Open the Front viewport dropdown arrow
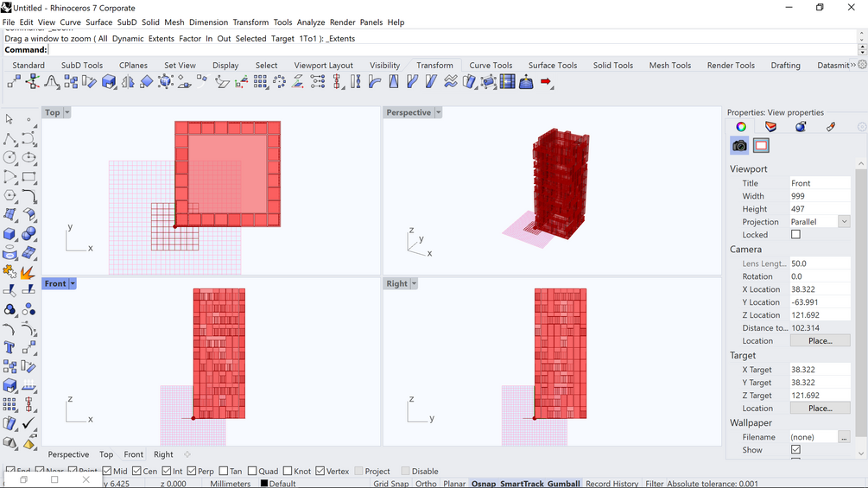The height and width of the screenshot is (488, 868). 73,283
